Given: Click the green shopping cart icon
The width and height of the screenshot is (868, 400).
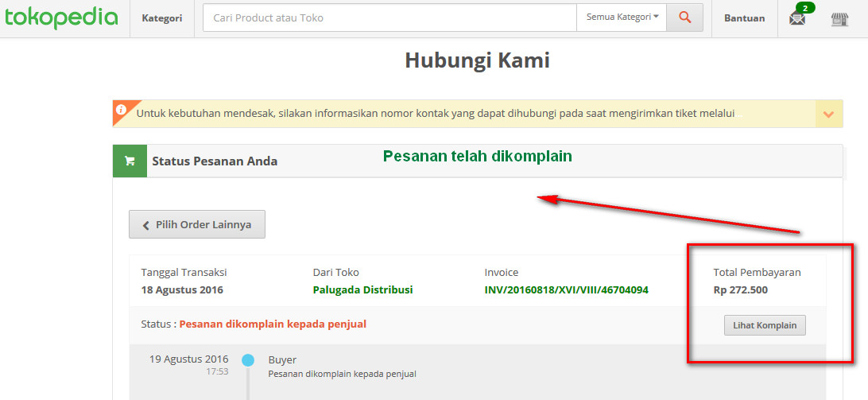Looking at the screenshot, I should coord(130,161).
